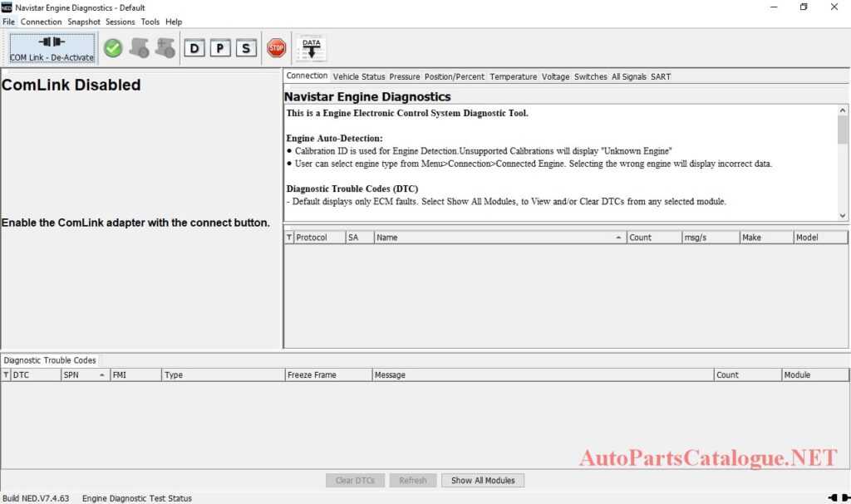Open the DATA snapshot tool icon

(x=311, y=48)
